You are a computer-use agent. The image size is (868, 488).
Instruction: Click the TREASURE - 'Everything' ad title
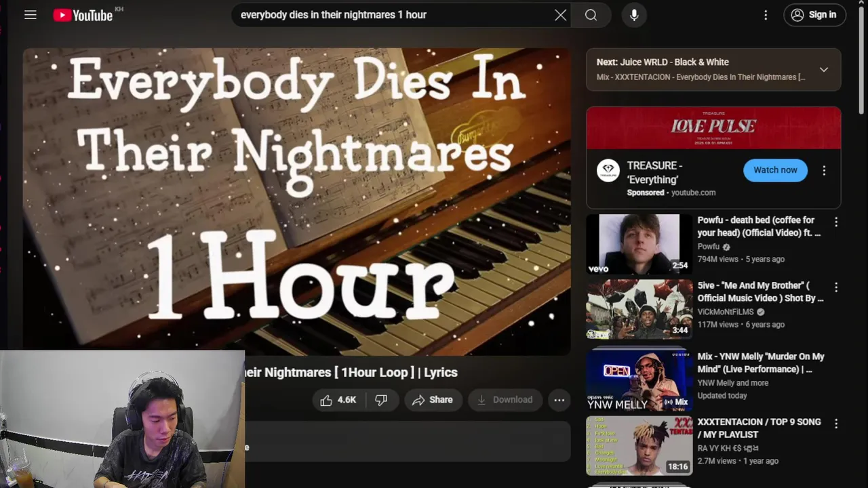(654, 172)
